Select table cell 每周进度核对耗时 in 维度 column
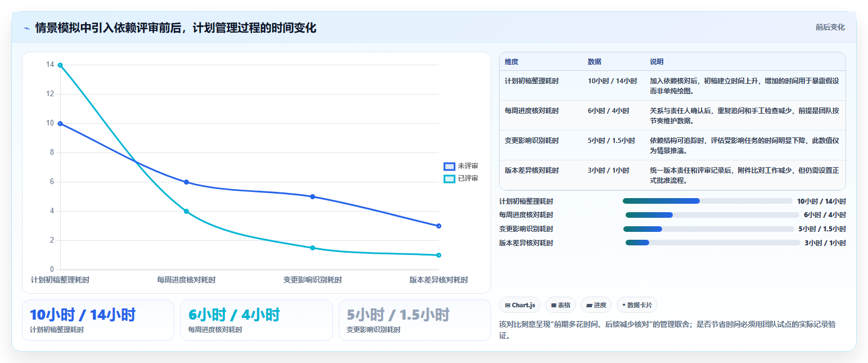 point(532,111)
